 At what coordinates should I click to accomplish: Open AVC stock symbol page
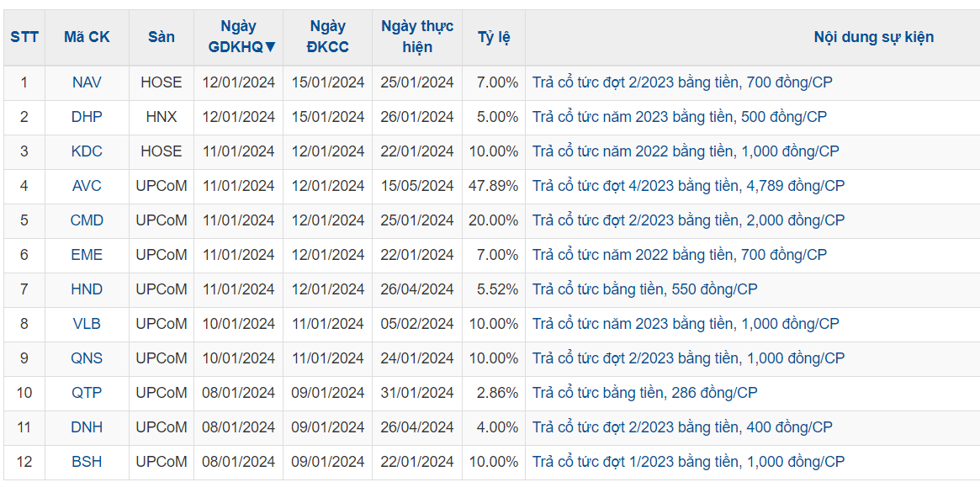click(x=87, y=186)
